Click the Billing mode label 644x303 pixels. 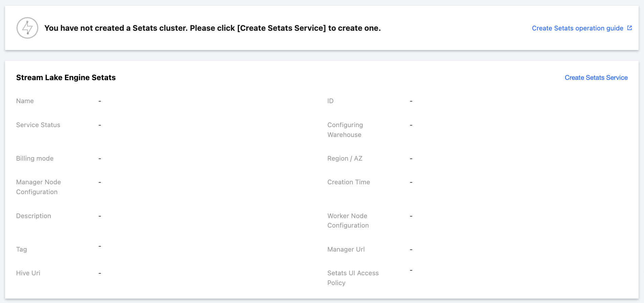(x=35, y=159)
